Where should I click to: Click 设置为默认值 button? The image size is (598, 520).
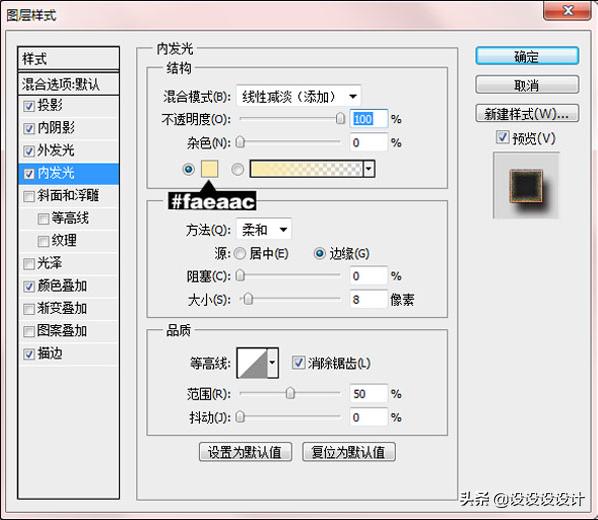245,452
